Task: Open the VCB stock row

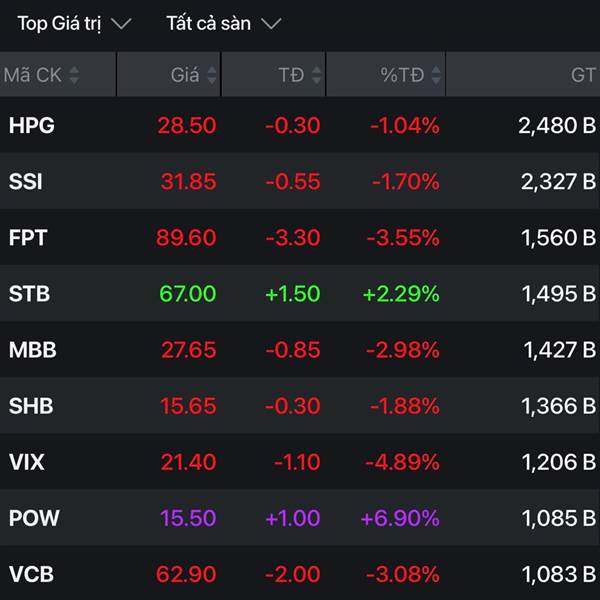Action: tap(300, 573)
